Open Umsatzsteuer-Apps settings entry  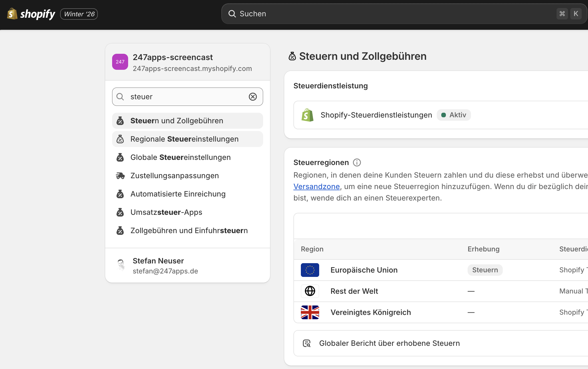pos(166,212)
